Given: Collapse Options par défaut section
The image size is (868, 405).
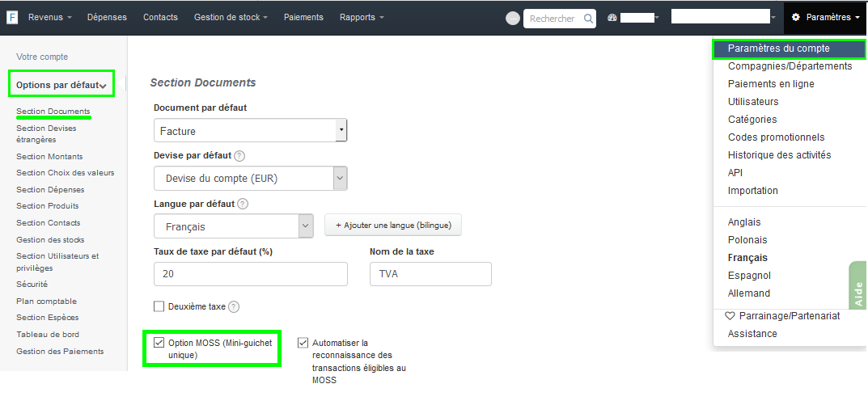Looking at the screenshot, I should point(61,85).
